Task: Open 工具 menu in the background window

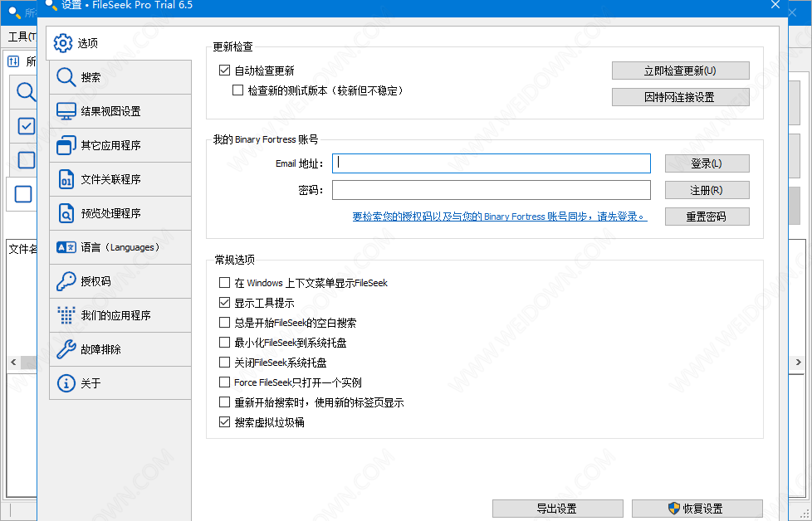Action: click(22, 37)
